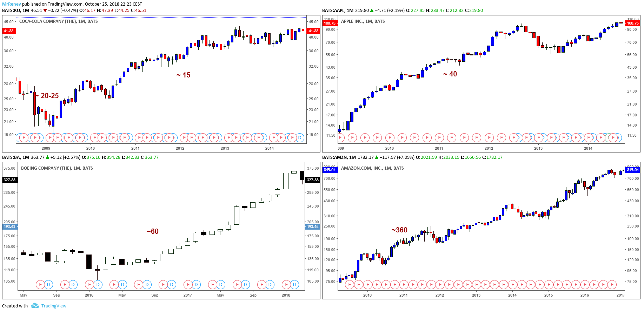Click the '2016' label on Boeing's time axis
Viewport: 644px width, 312px height.
pyautogui.click(x=89, y=295)
